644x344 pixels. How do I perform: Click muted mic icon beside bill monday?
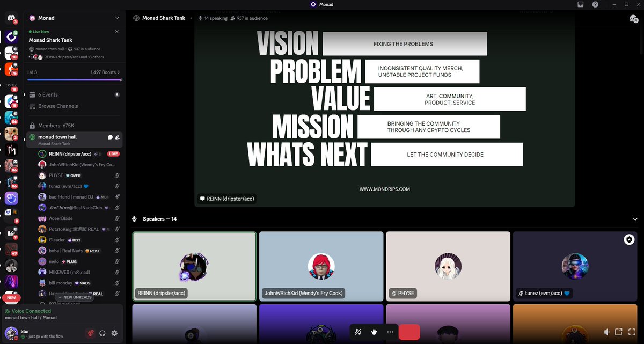[117, 283]
